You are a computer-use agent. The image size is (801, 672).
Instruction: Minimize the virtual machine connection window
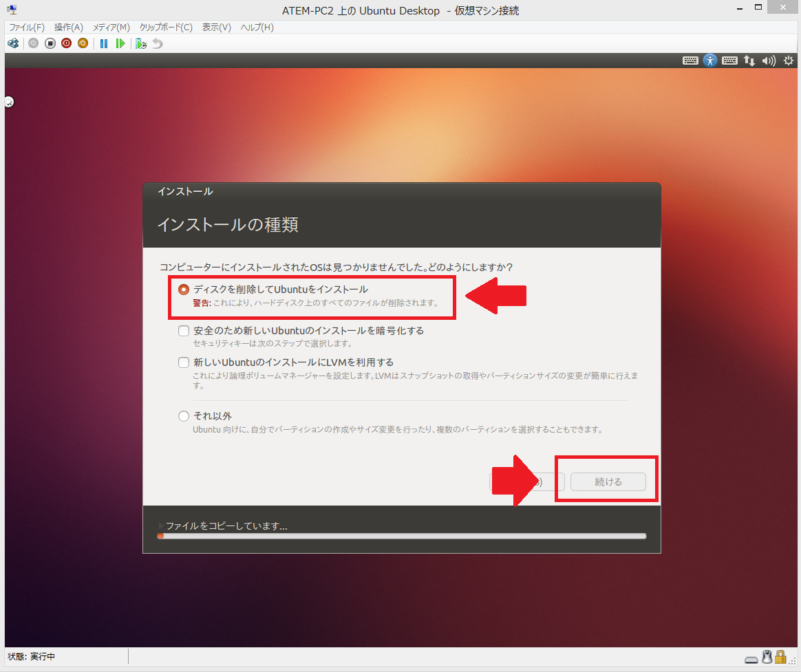click(739, 9)
